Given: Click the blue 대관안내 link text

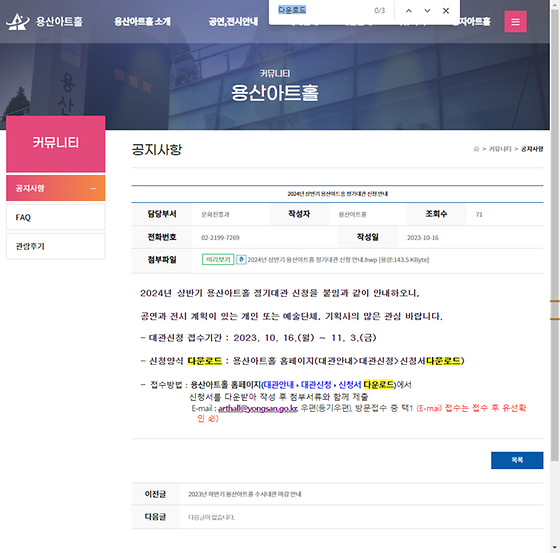Looking at the screenshot, I should 279,385.
